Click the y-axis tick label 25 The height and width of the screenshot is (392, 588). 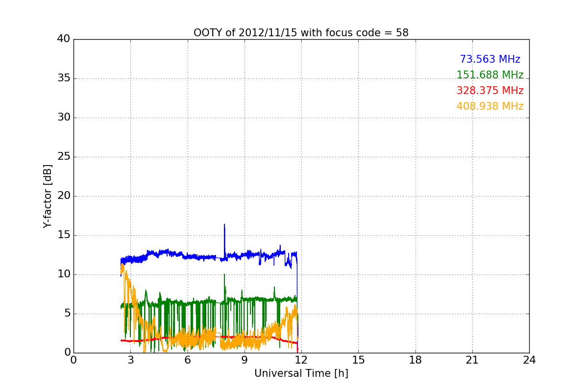[64, 157]
